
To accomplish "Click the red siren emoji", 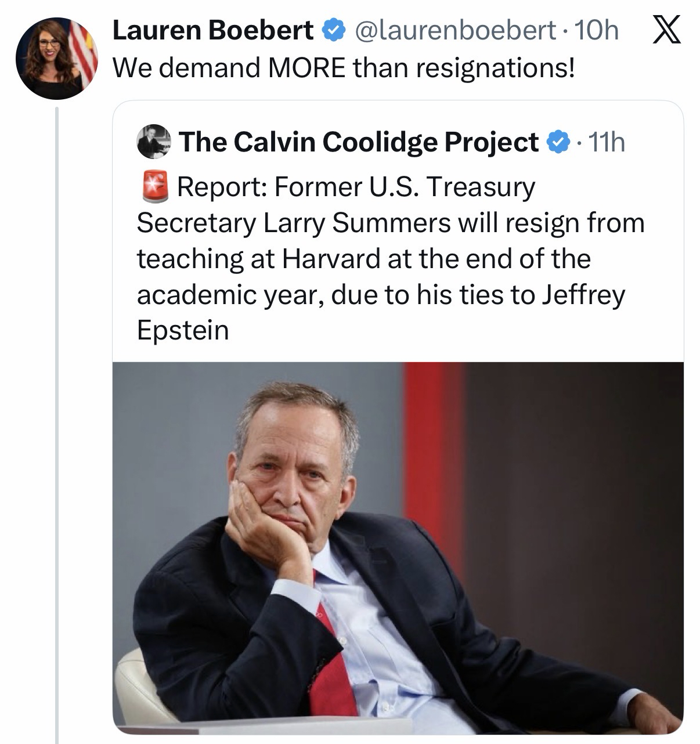I will point(154,187).
